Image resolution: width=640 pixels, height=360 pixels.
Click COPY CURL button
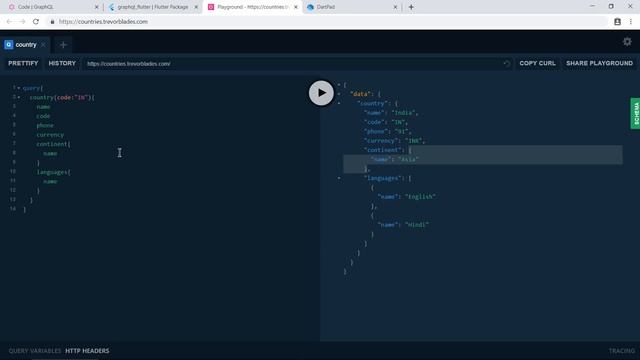537,63
